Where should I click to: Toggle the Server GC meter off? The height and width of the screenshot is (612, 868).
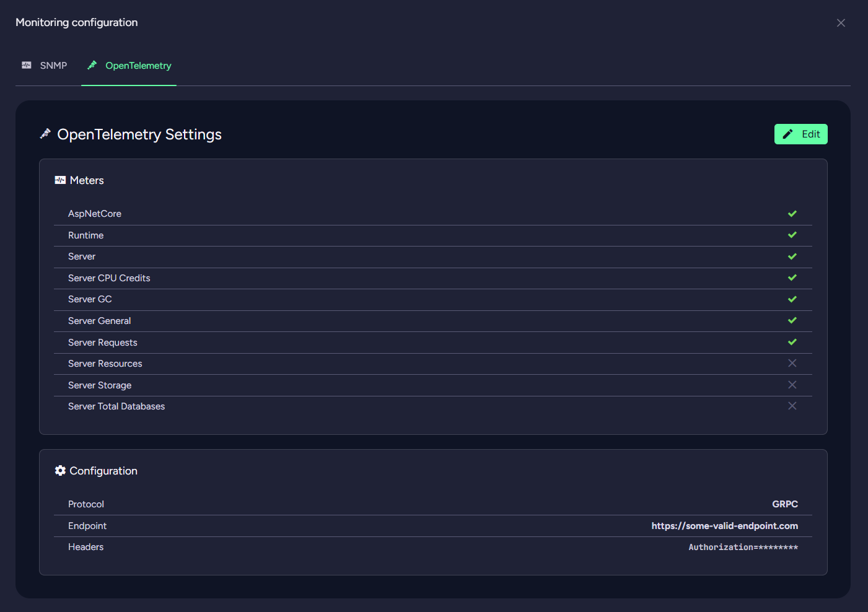(792, 299)
